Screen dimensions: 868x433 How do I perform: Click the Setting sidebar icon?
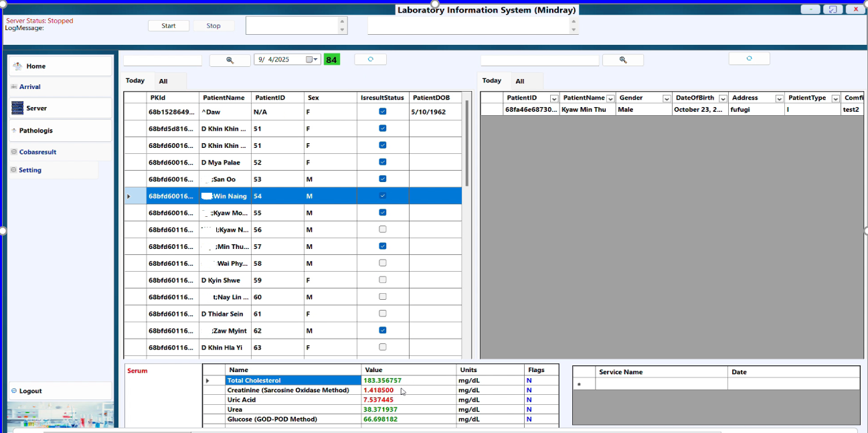13,170
